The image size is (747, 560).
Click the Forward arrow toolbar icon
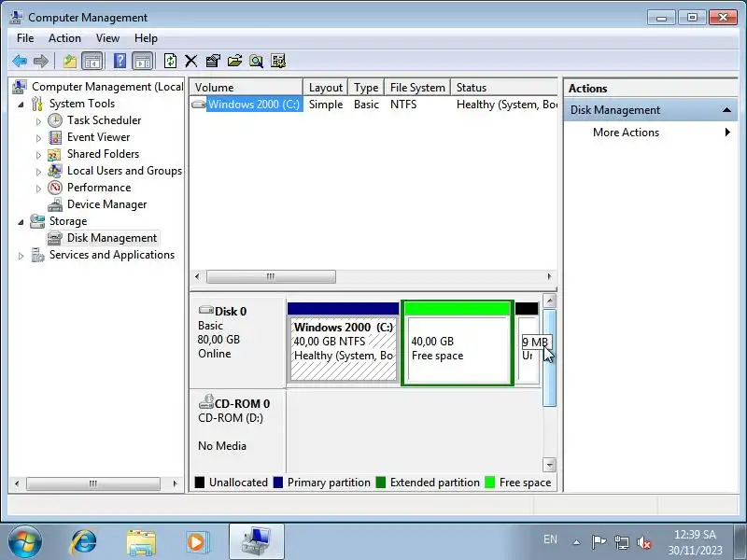click(41, 61)
